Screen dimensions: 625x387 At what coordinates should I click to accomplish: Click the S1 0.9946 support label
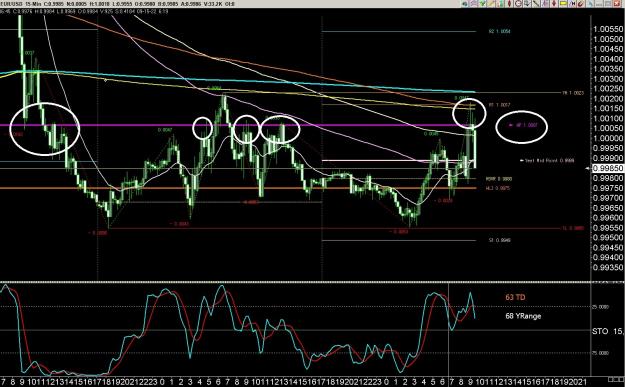coord(499,240)
